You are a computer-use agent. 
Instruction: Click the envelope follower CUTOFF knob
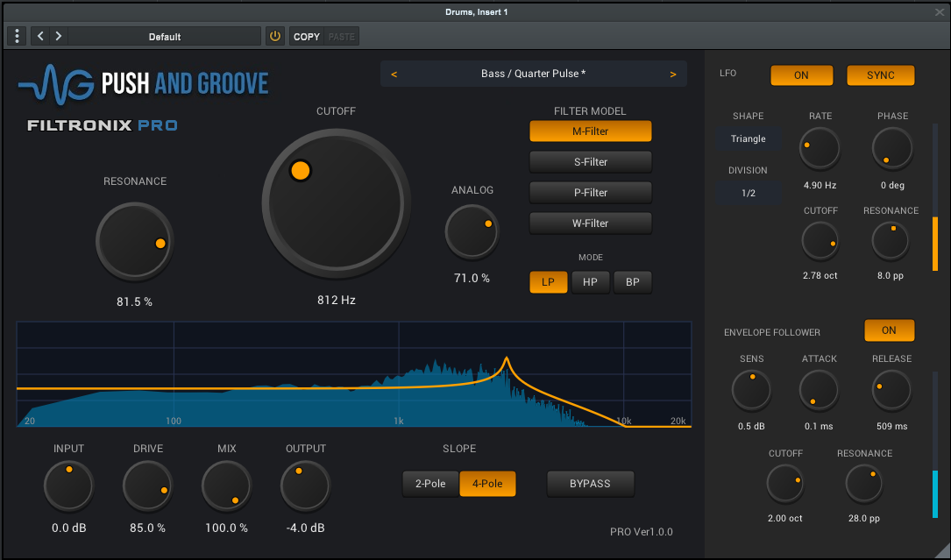pyautogui.click(x=785, y=484)
